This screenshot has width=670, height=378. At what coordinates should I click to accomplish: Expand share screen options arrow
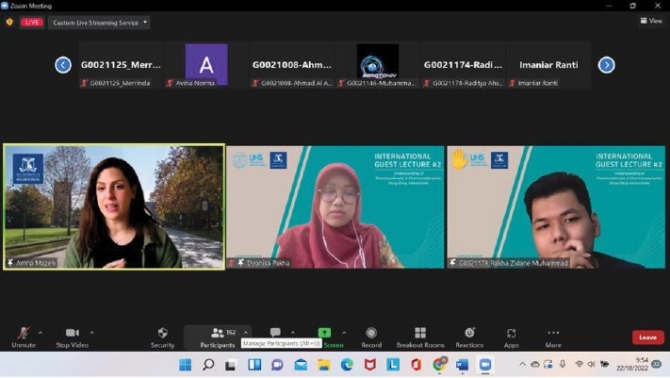tap(344, 333)
